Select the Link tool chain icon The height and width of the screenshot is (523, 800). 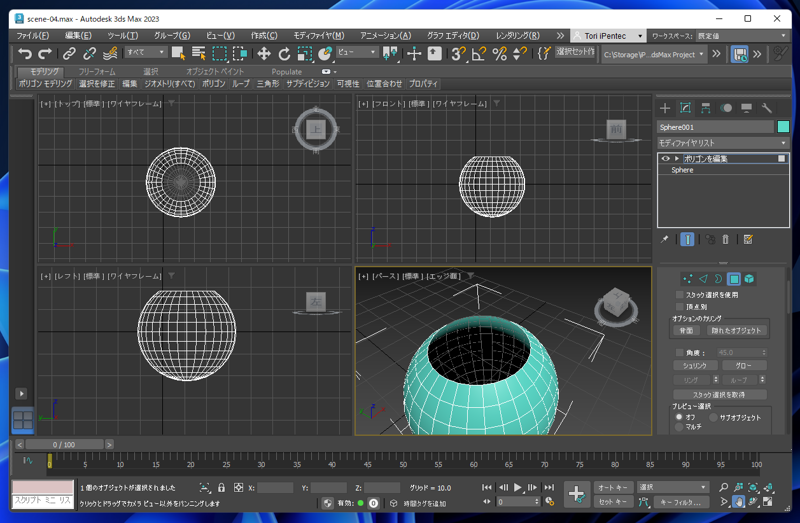(69, 53)
